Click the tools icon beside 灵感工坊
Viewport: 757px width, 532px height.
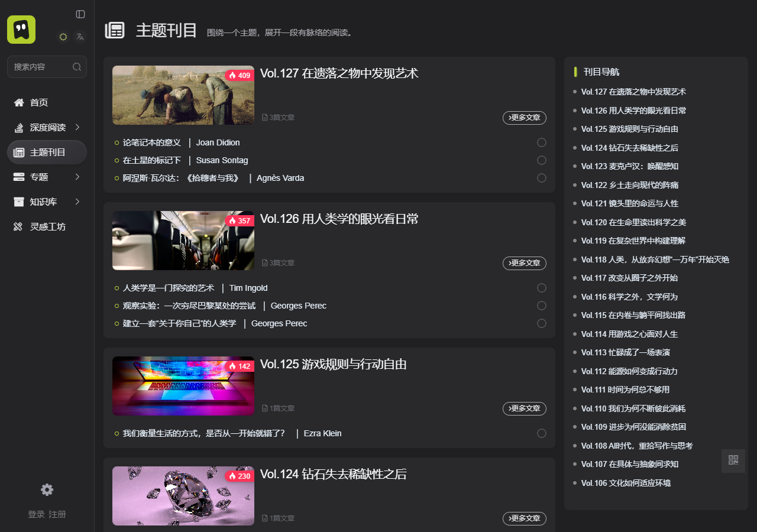pyautogui.click(x=19, y=227)
